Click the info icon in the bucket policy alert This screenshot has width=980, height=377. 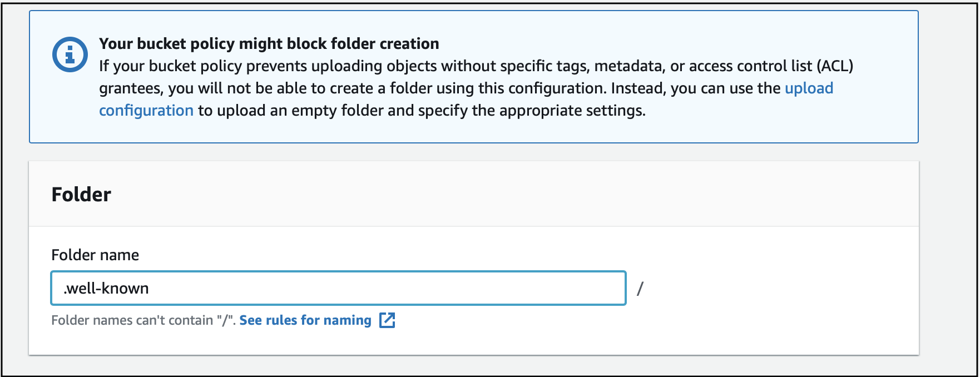(70, 54)
